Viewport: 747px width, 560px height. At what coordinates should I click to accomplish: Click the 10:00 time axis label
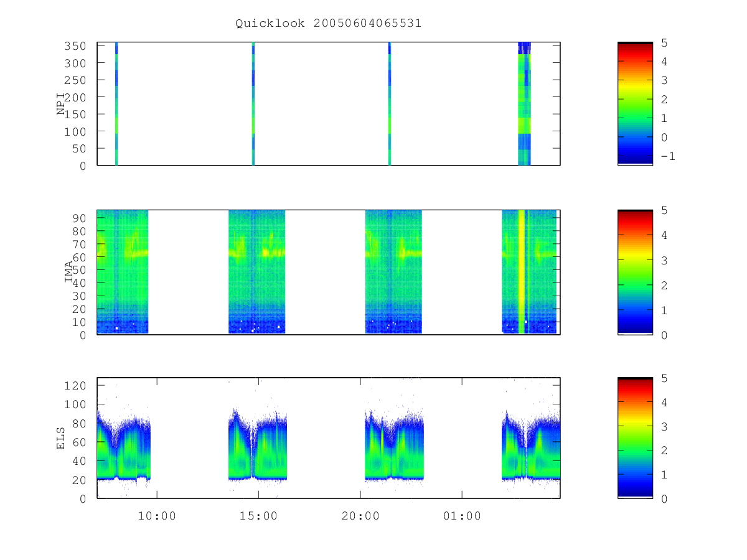[157, 516]
